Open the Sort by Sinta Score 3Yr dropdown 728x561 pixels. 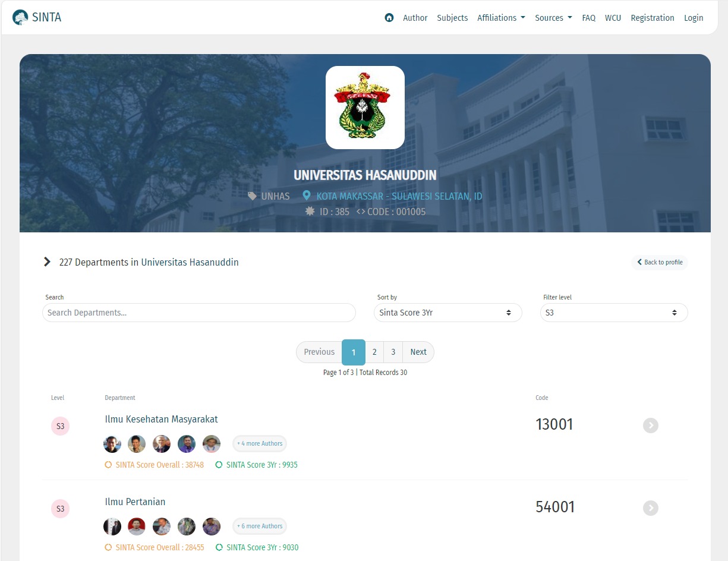click(447, 313)
